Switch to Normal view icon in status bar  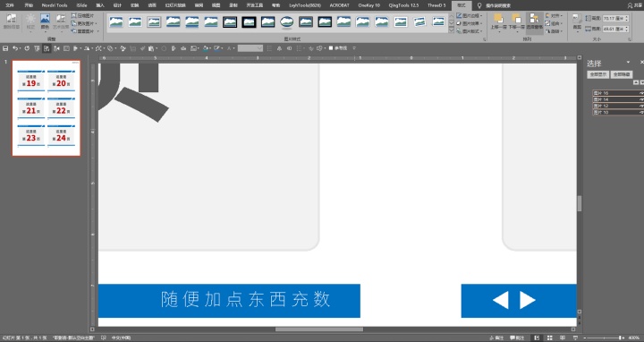pyautogui.click(x=537, y=338)
